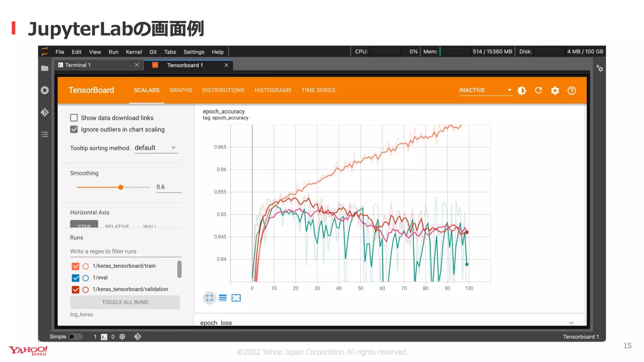This screenshot has width=644, height=362.
Task: Open the Kernel menu
Action: pyautogui.click(x=134, y=52)
